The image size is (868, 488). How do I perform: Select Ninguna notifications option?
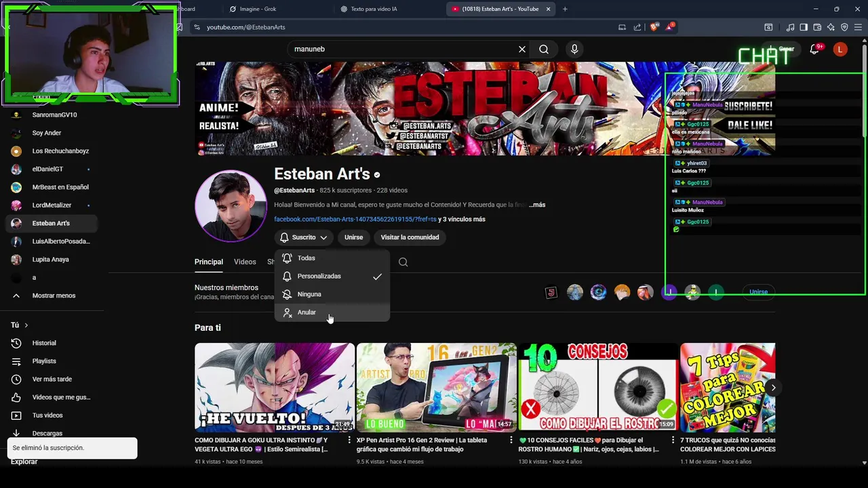[332, 294]
